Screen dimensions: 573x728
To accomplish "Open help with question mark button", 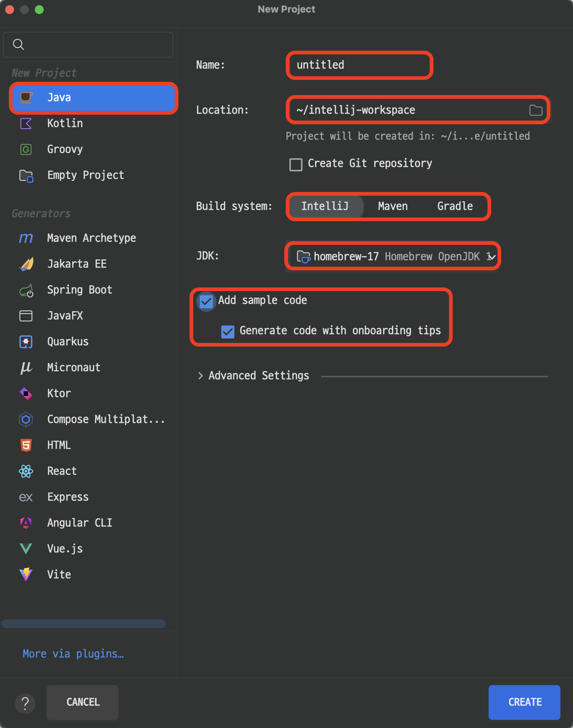I will point(25,703).
